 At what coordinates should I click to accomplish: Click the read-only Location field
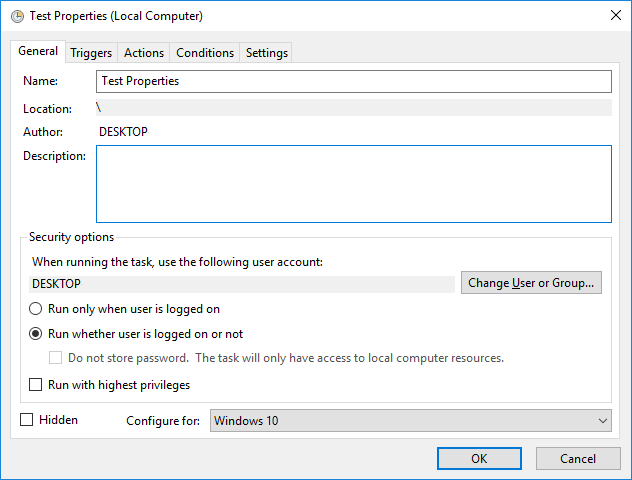(x=353, y=108)
